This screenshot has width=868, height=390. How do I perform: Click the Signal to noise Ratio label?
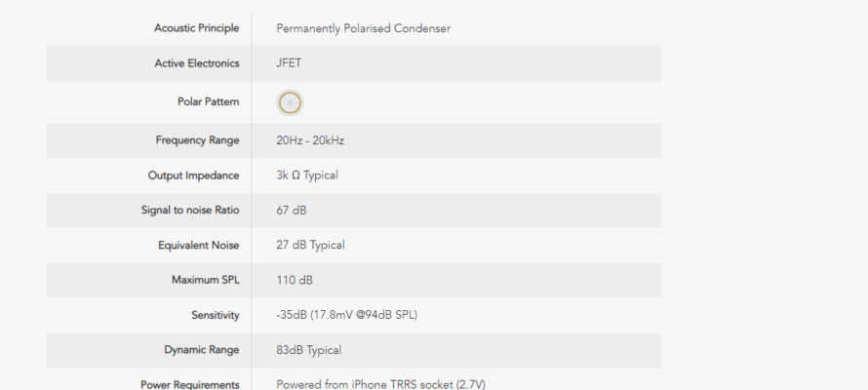tap(190, 211)
